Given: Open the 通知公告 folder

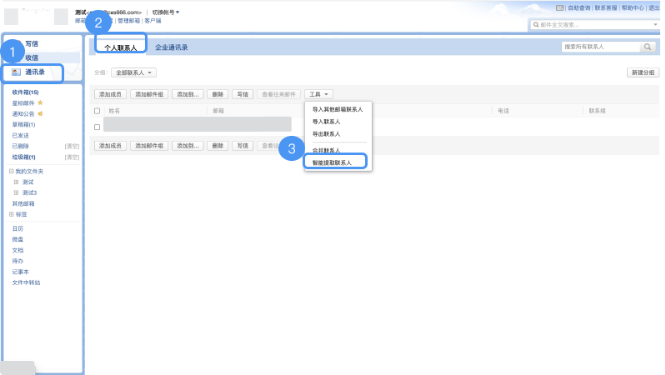Looking at the screenshot, I should point(23,114).
